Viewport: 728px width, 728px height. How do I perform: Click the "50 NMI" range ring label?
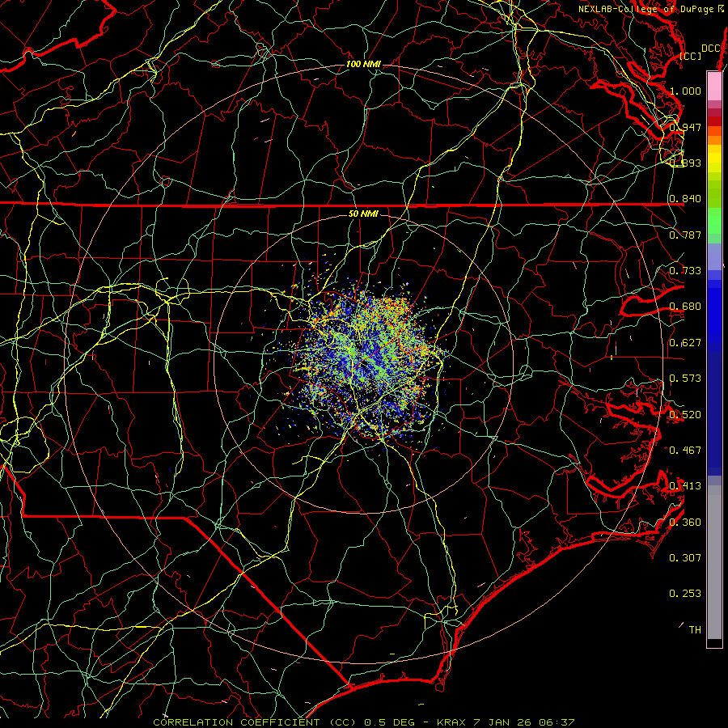click(363, 214)
